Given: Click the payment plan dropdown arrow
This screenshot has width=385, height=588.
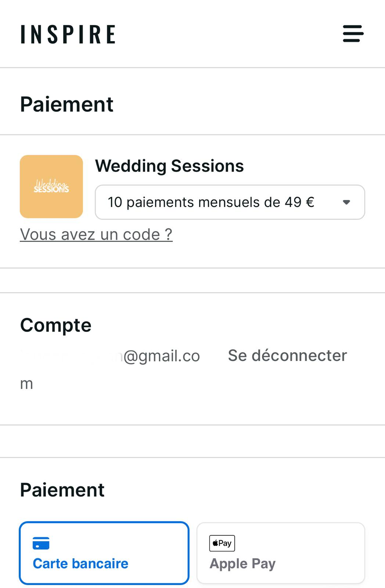Looking at the screenshot, I should 346,202.
